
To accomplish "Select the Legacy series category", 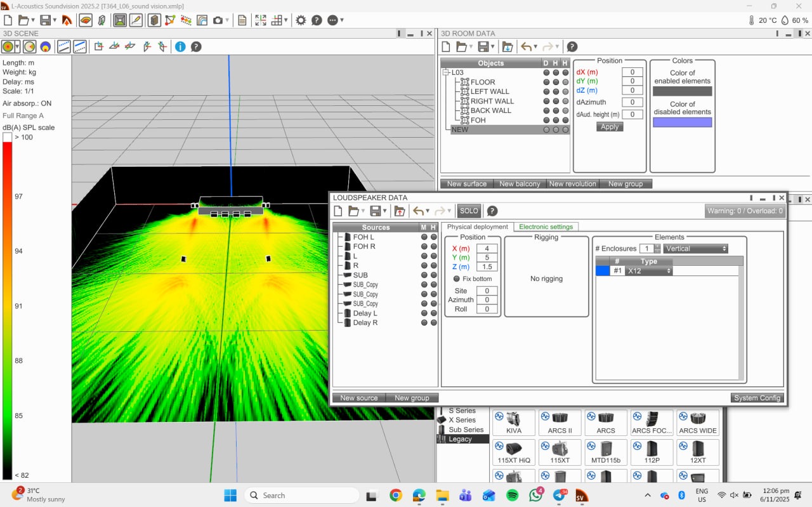I will point(461,439).
